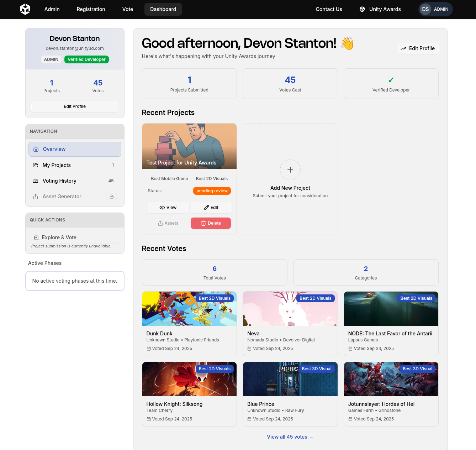The image size is (476, 450).
Task: View the Test Project details
Action: click(x=168, y=208)
